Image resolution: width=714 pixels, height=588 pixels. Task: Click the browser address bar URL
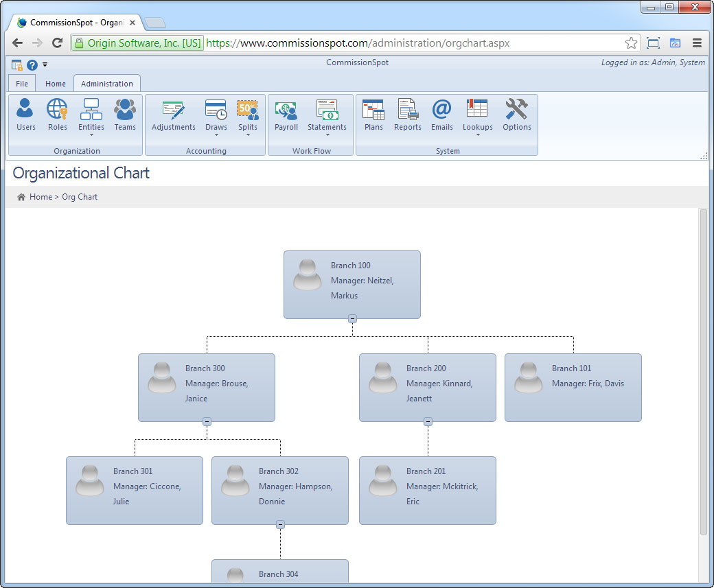pos(358,43)
